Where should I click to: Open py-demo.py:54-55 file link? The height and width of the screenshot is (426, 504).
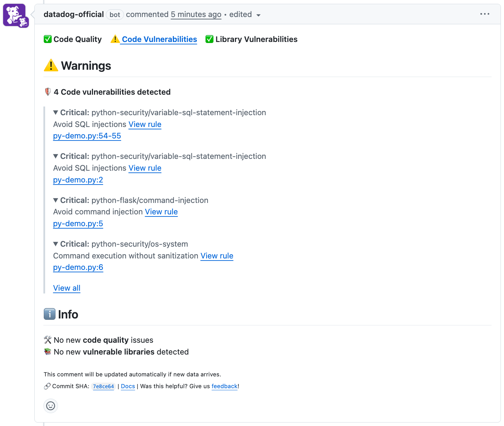pyautogui.click(x=87, y=136)
